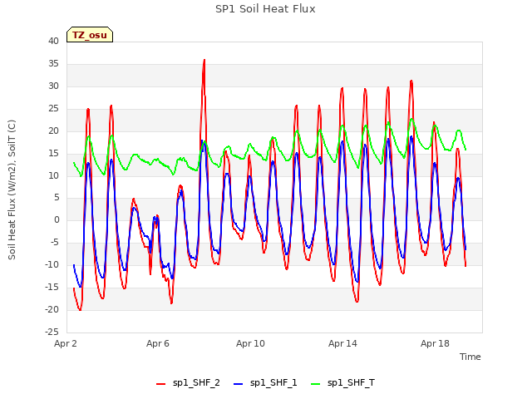532x399 pixels.
Task: Click the blue sp1_SHF_1 legend swatch
Action: (239, 384)
